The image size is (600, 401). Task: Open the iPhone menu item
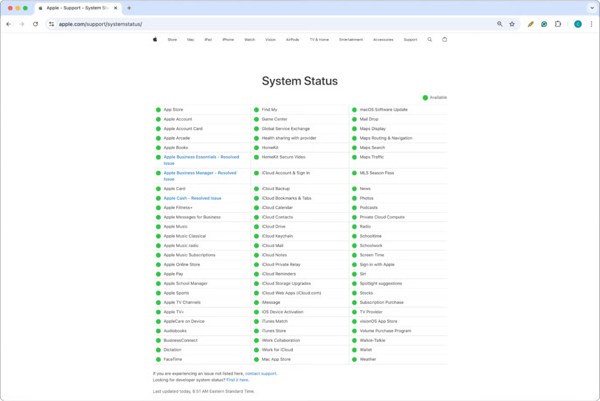228,39
